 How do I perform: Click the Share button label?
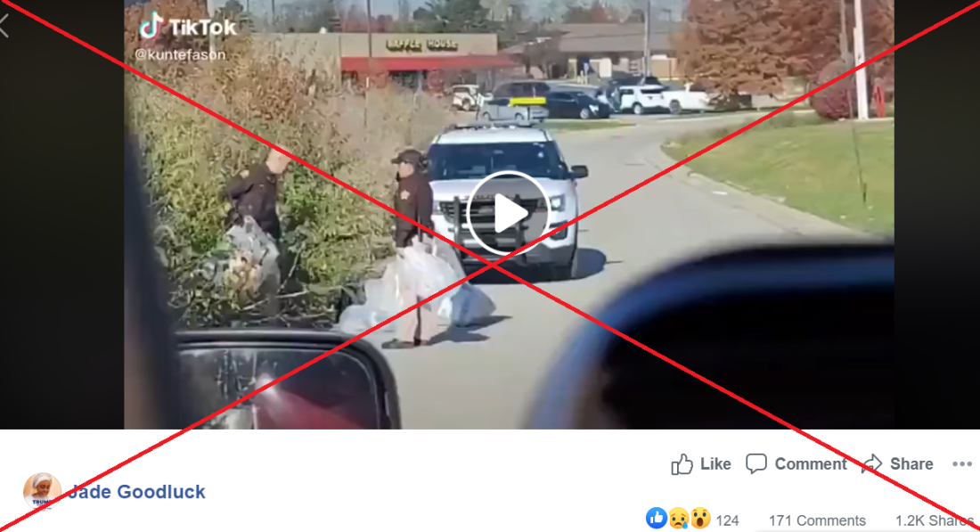(911, 464)
